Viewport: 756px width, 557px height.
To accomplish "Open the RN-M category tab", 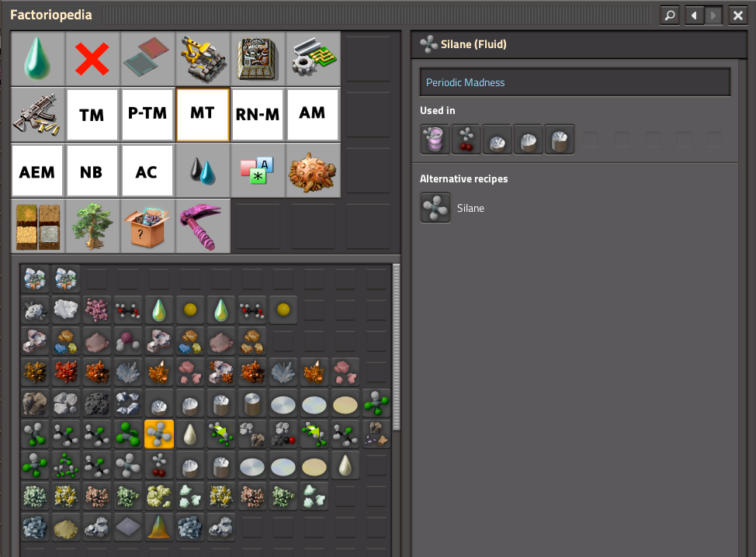I will click(258, 115).
